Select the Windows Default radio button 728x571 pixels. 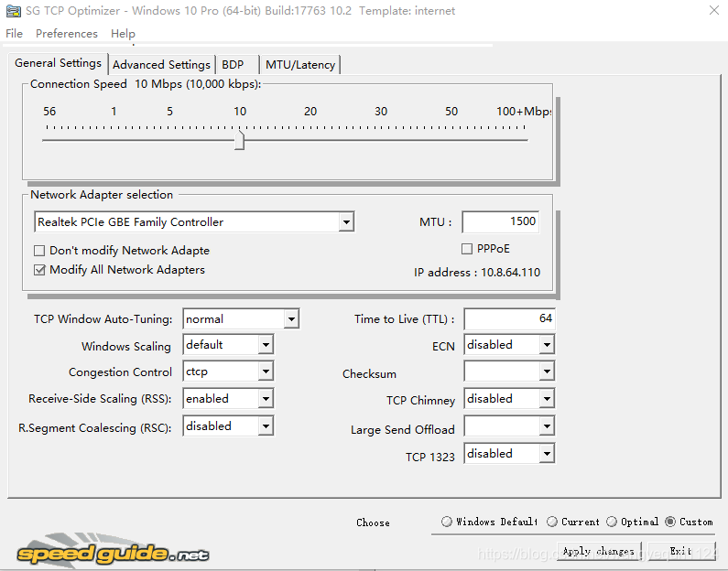tap(447, 522)
